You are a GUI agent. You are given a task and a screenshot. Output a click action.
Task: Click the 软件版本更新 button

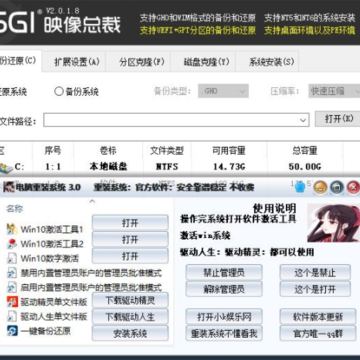318,317
